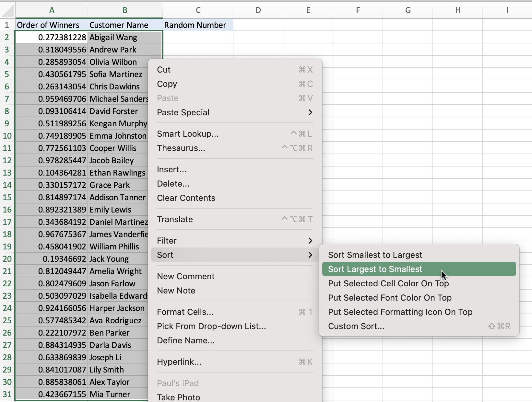Select column H header
This screenshot has width=532, height=402.
coord(458,10)
